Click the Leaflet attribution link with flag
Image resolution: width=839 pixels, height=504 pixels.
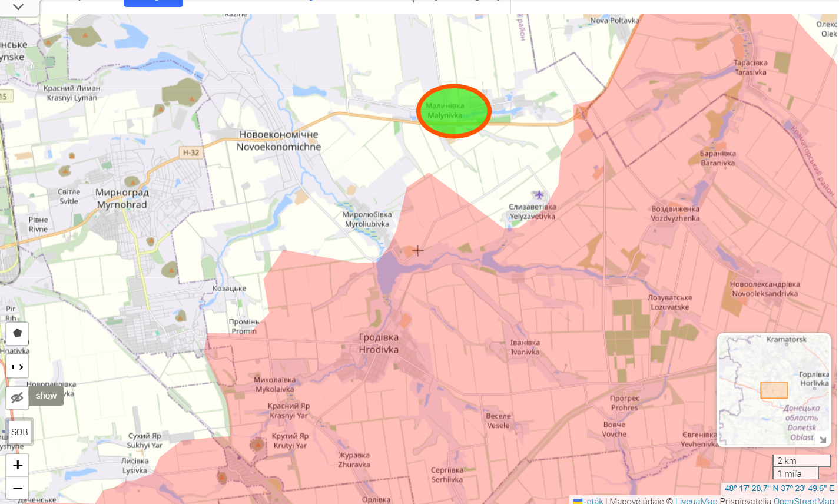(589, 500)
